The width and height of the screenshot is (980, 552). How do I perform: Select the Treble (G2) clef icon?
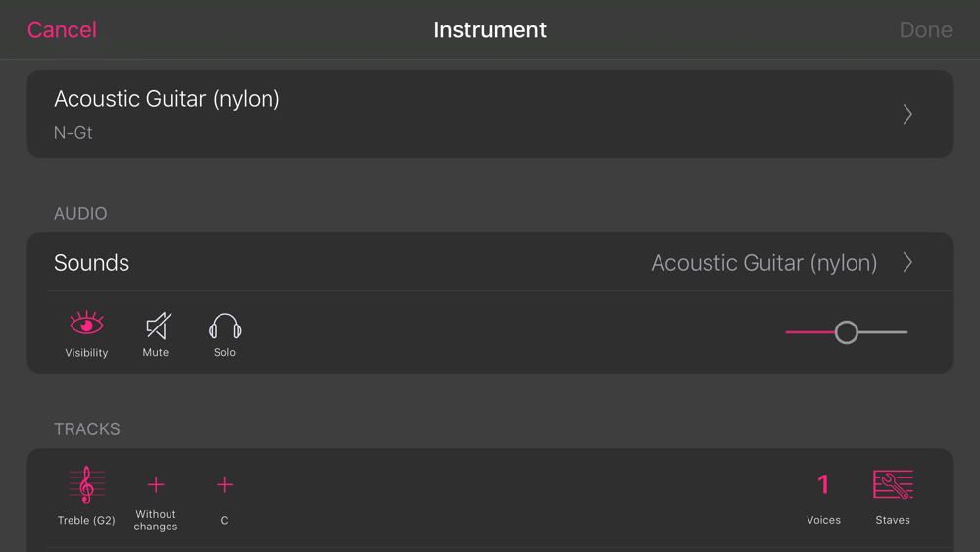[86, 484]
